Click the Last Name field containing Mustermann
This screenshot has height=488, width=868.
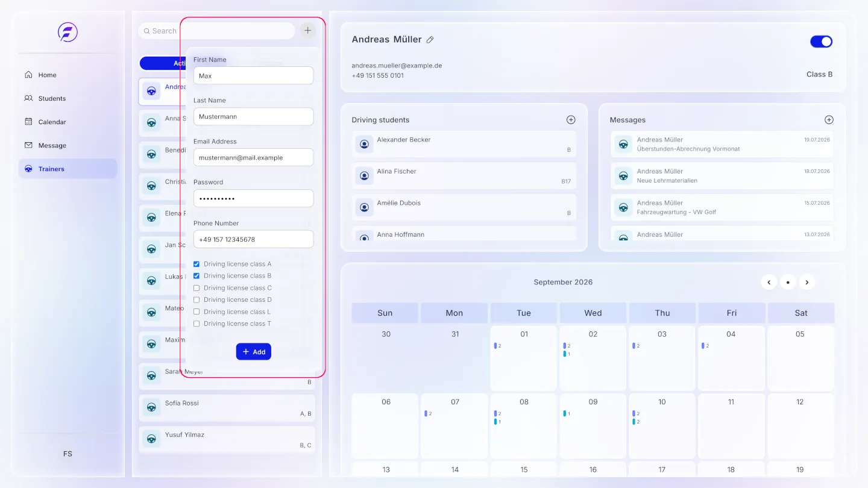click(253, 116)
